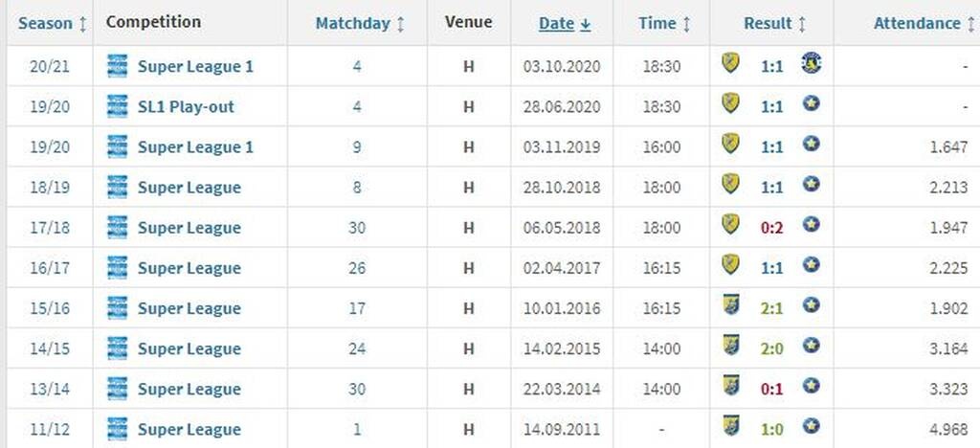Open the 0:2 result from 06.05.2018
Screen dimensions: 980x448
[x=771, y=228]
